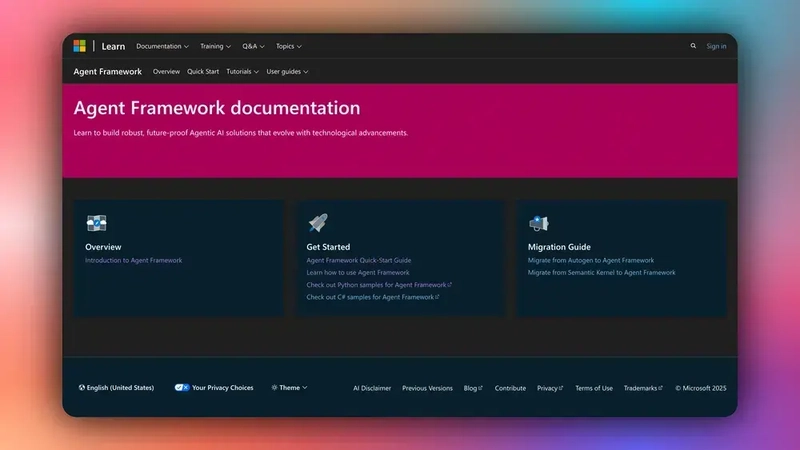Viewport: 800px width, 450px height.
Task: Click the globe icon beside English
Action: (x=82, y=388)
